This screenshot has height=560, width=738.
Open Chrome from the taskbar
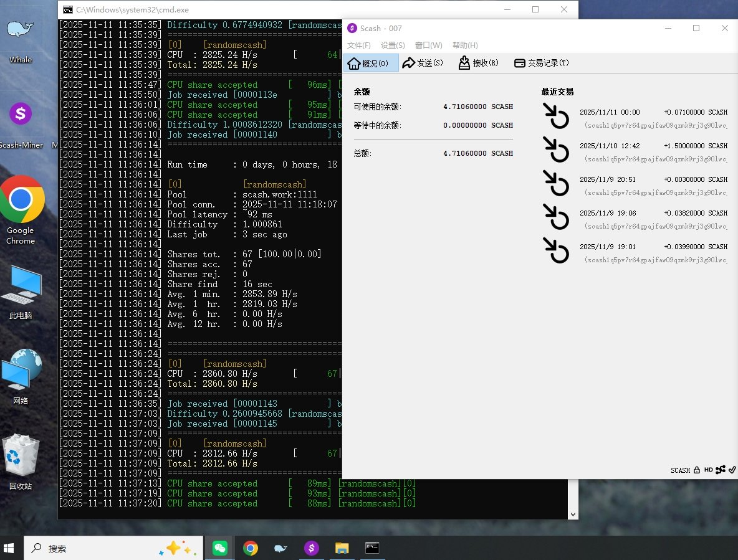click(251, 548)
